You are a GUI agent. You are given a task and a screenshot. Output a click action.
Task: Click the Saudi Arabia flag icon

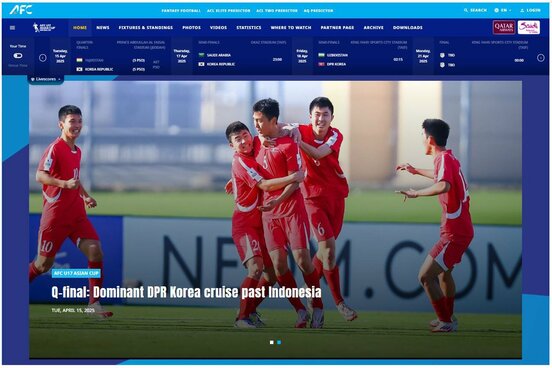[x=201, y=55]
